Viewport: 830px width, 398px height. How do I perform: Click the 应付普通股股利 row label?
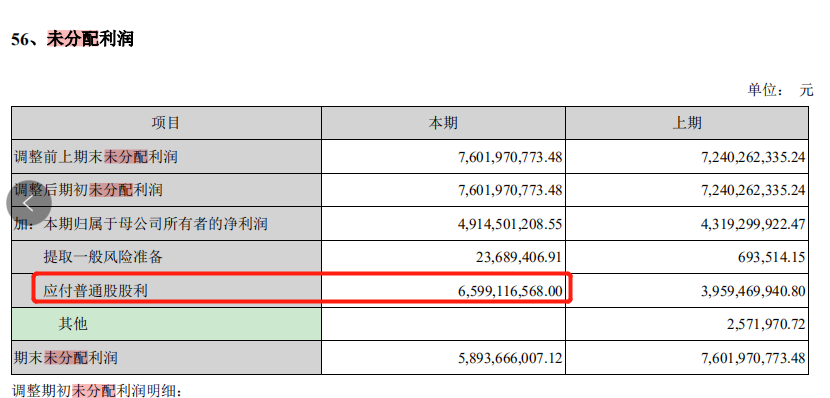coord(95,291)
